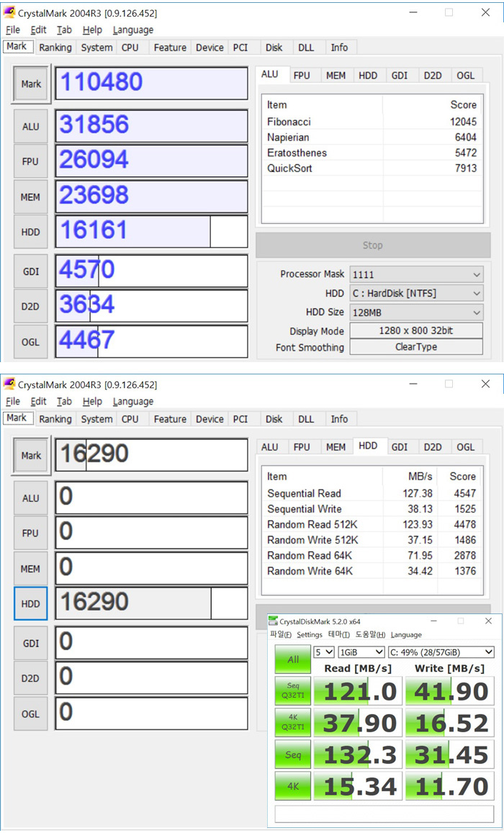Switch to CPU tab in top window
This screenshot has width=504, height=833.
[x=130, y=48]
